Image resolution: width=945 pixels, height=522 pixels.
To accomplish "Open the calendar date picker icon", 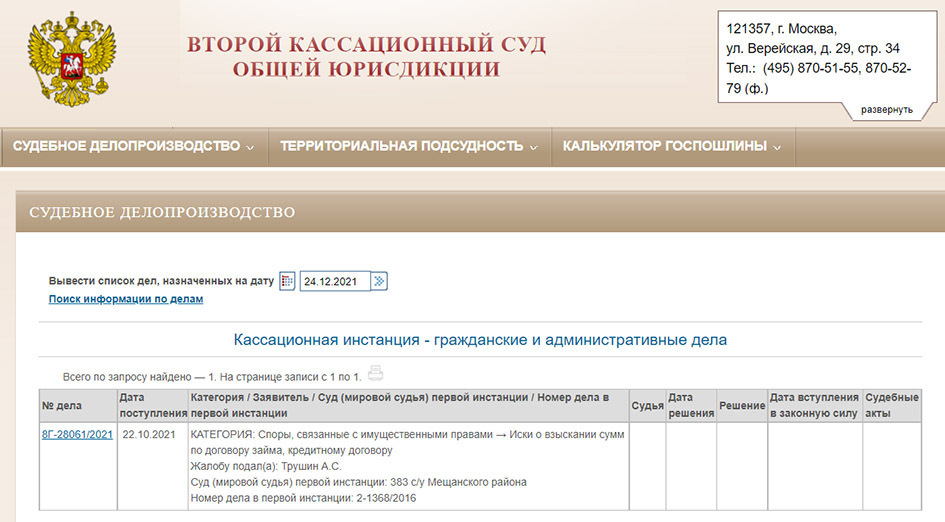I will pyautogui.click(x=287, y=281).
